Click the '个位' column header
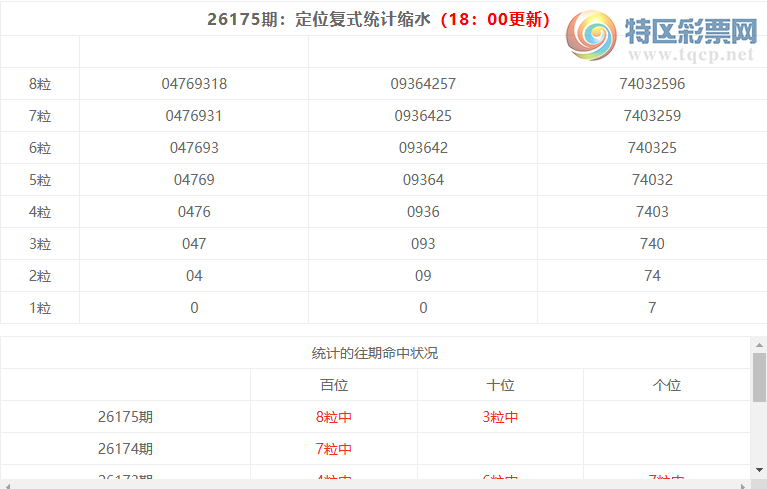 (667, 385)
